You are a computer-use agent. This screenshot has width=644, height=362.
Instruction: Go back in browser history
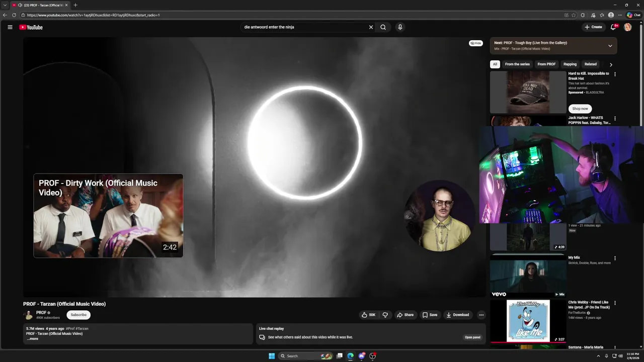(5, 15)
